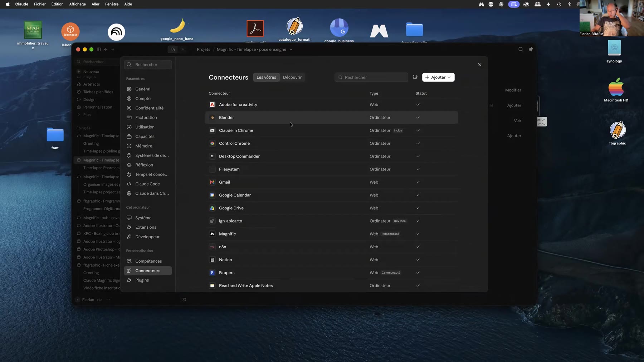Open Facturation settings
The height and width of the screenshot is (362, 644).
pyautogui.click(x=148, y=118)
